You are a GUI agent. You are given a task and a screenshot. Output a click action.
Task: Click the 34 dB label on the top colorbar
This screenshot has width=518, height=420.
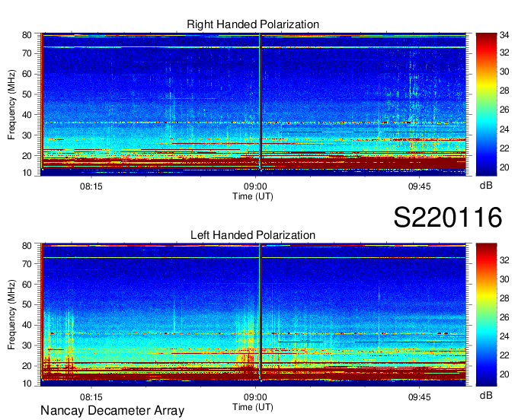pos(504,35)
